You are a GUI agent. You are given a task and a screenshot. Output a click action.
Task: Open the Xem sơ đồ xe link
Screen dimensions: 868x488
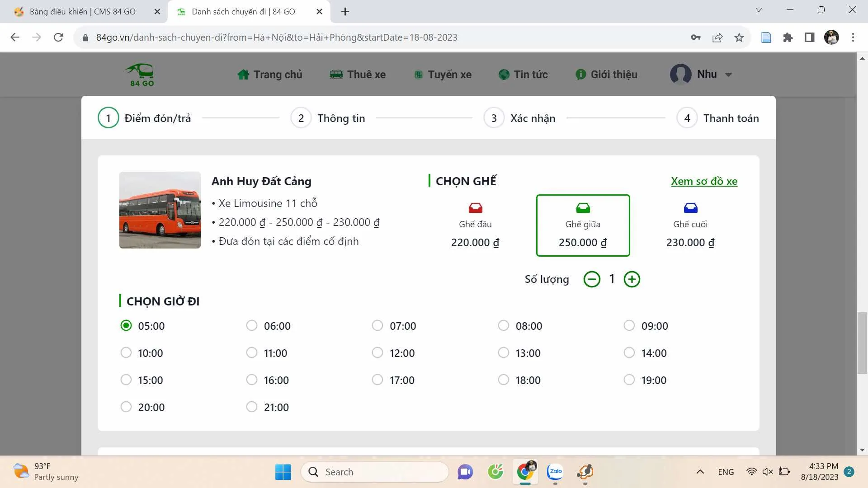click(703, 181)
